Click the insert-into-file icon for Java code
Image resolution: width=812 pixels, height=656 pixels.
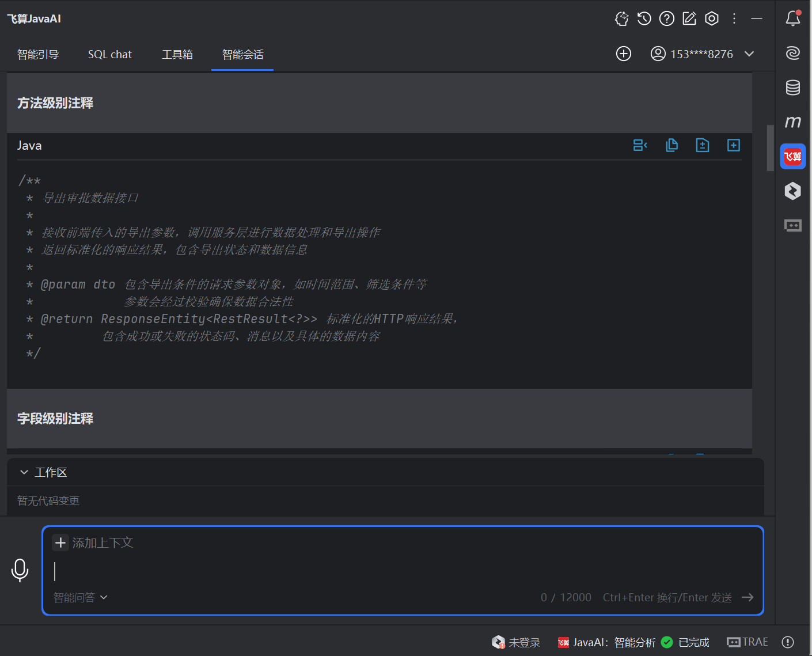(x=703, y=145)
